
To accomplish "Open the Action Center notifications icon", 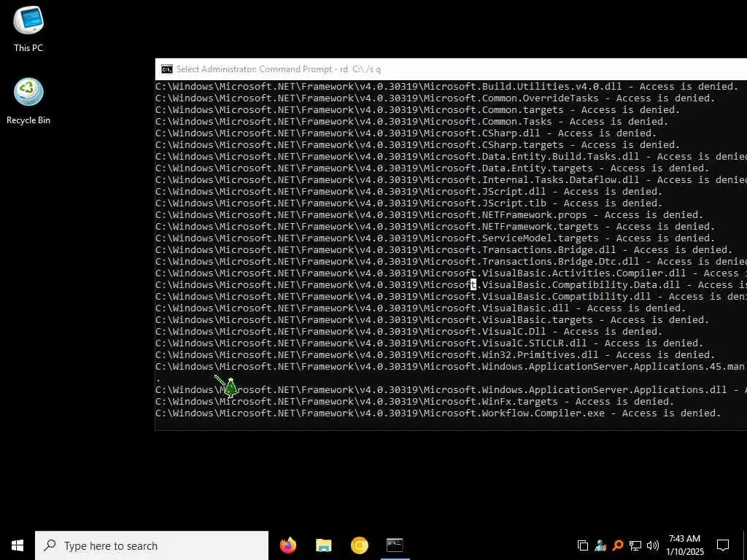I will pyautogui.click(x=723, y=545).
